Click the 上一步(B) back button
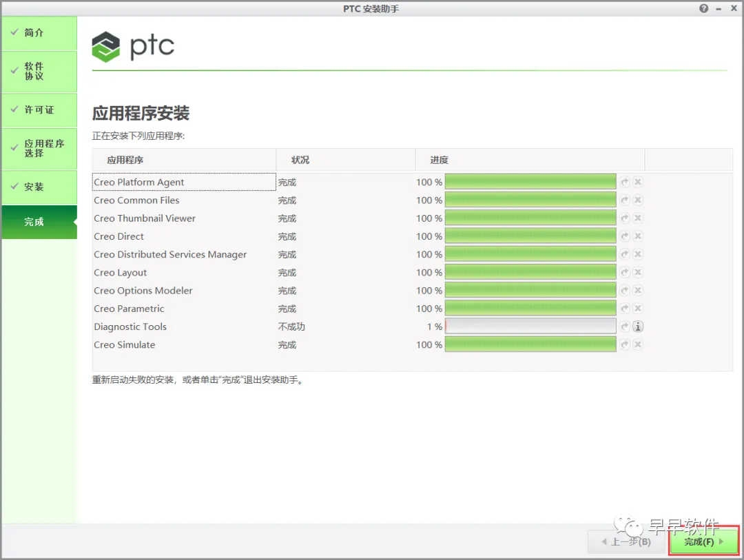 (x=627, y=541)
